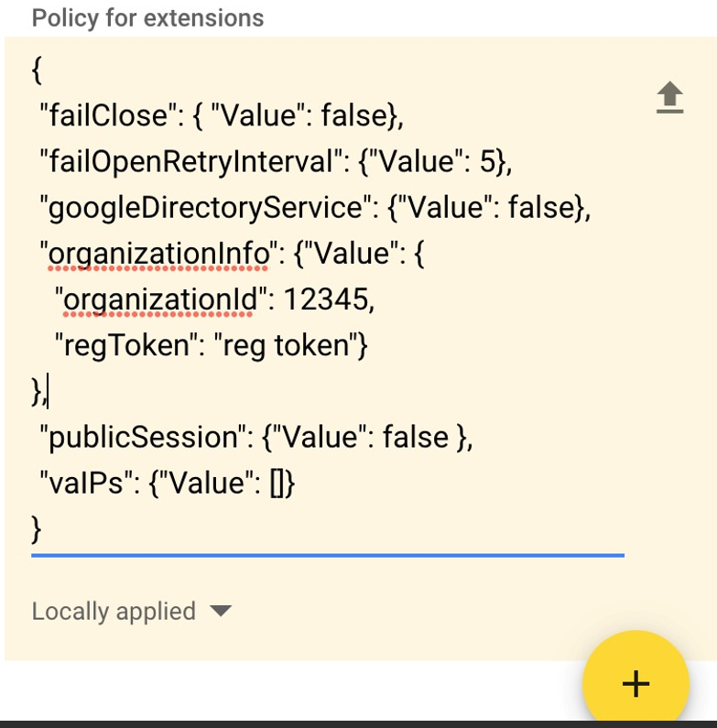The image size is (717, 728).
Task: Click the Policy for extensions heading
Action: 147,18
